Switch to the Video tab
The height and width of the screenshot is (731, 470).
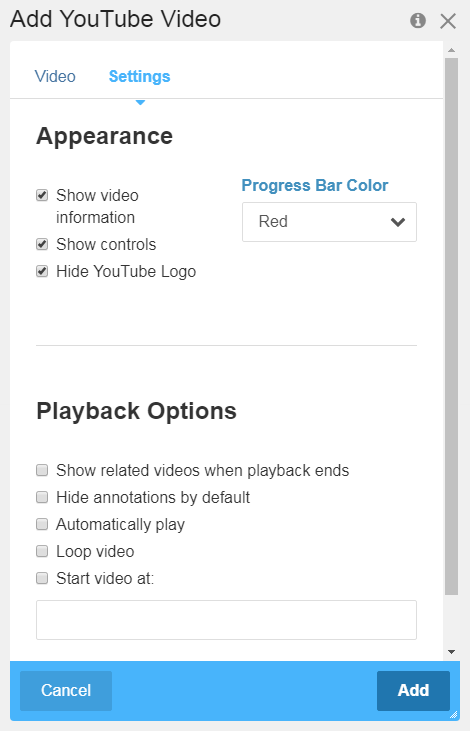coord(55,76)
